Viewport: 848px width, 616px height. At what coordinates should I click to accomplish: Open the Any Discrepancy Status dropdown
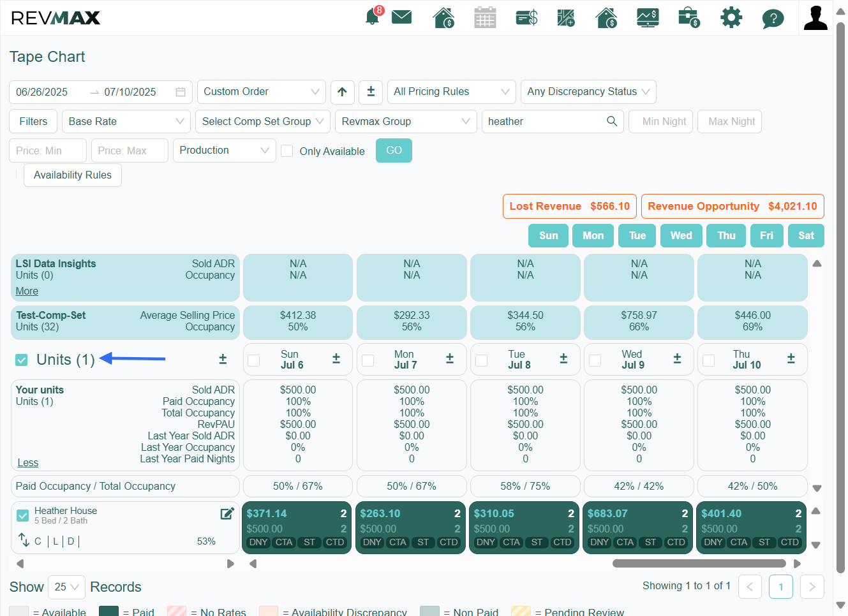click(588, 92)
